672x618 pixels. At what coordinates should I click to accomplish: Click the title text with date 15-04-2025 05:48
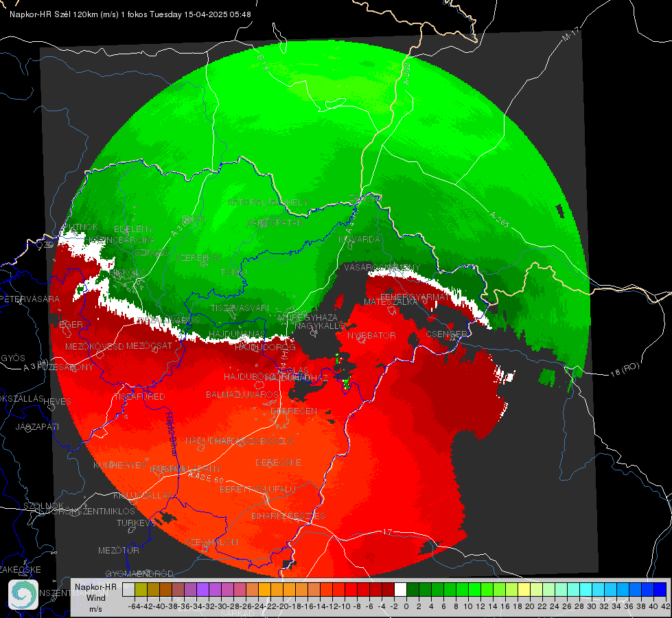(x=130, y=14)
